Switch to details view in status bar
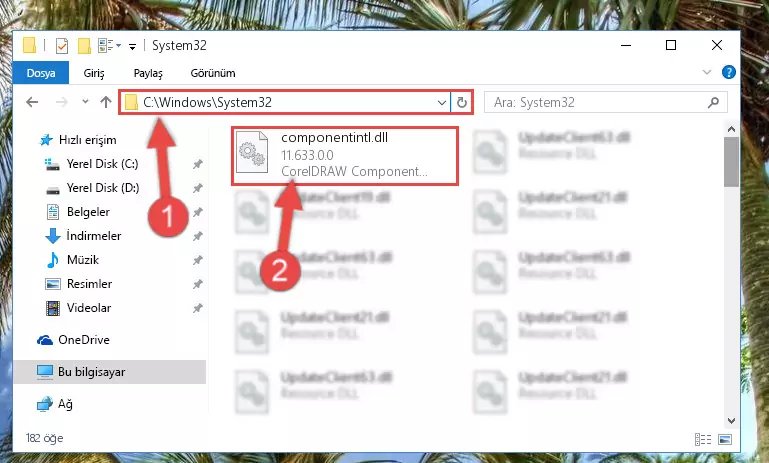 [703, 439]
